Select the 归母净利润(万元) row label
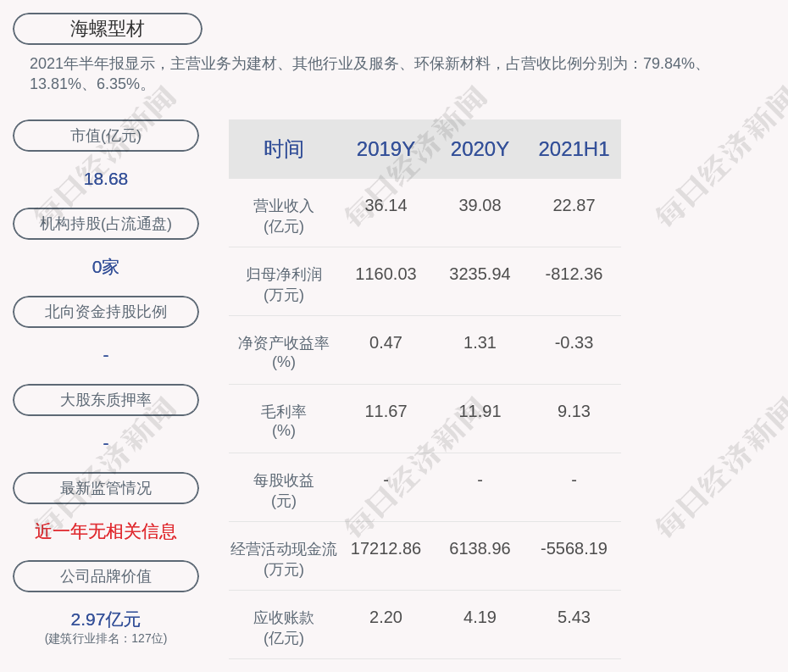This screenshot has width=788, height=672. point(284,284)
